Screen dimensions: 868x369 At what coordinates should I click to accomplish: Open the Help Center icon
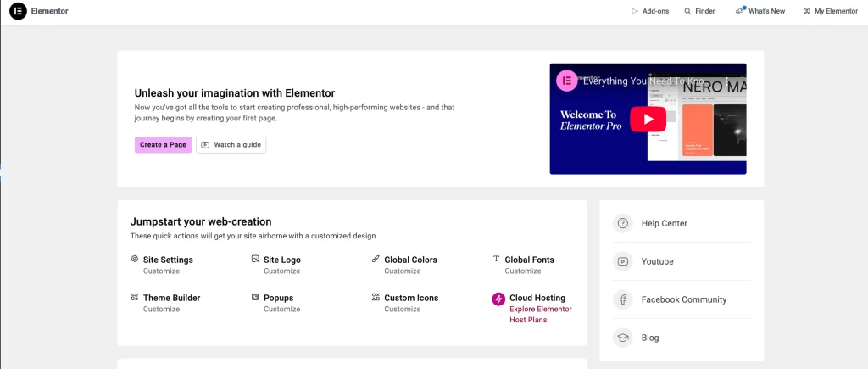pos(623,223)
